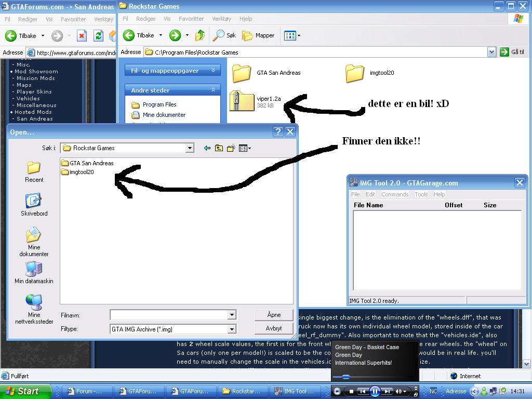Expand the Explorer address bar dropdown
Screen dimensions: 532x399
coord(491,52)
